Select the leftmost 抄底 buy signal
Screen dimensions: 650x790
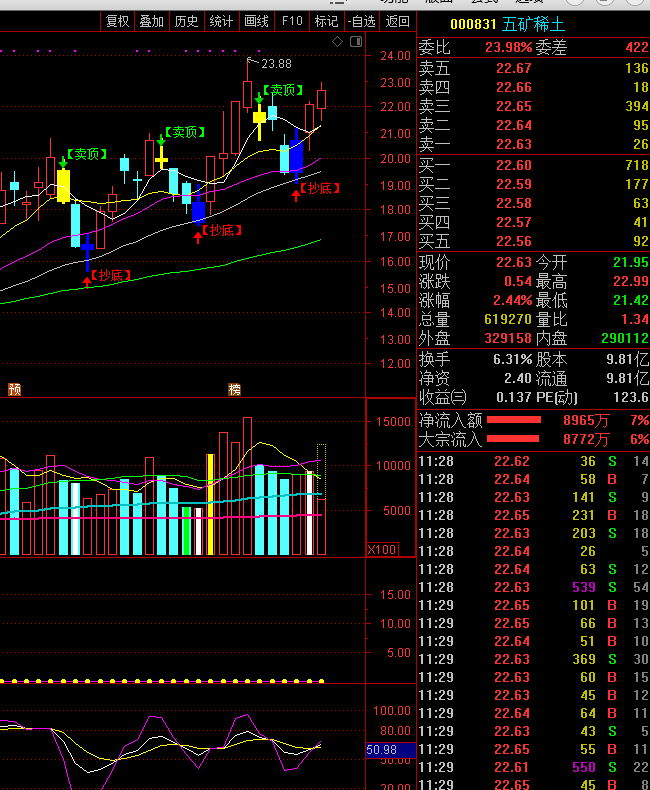pos(111,275)
